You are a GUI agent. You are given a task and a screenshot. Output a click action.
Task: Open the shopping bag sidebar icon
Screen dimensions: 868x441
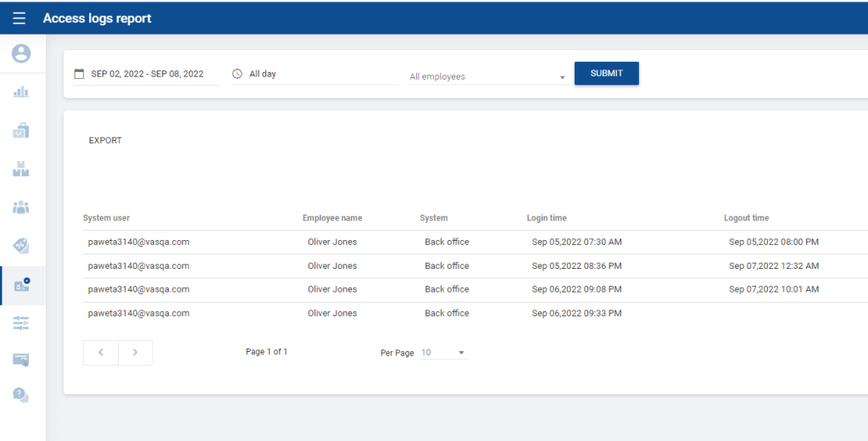pos(21,131)
